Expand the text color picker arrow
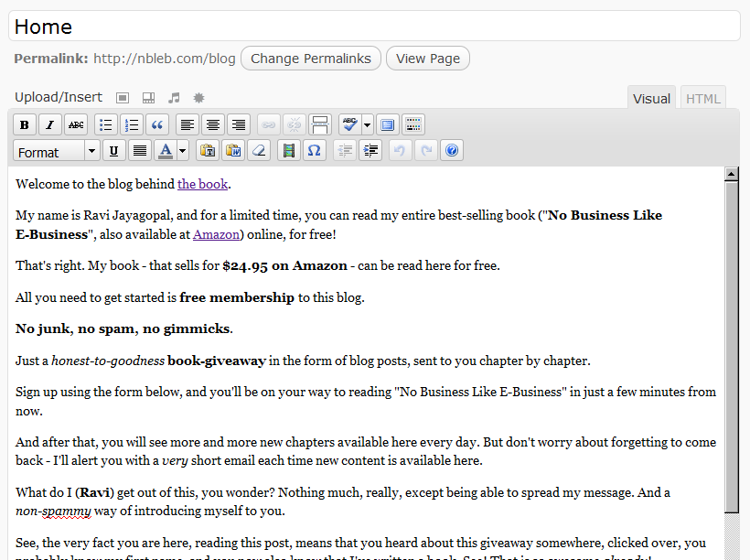750x560 pixels. pos(183,151)
